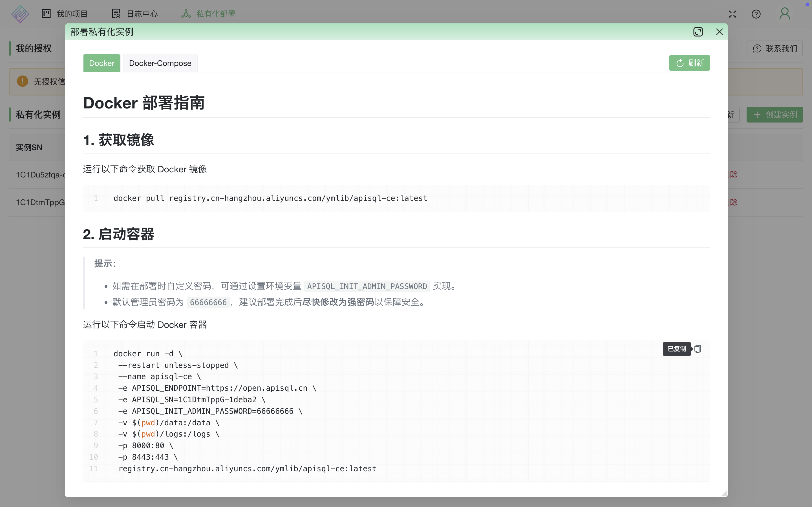Click the 日志中心 log document icon

[115, 14]
